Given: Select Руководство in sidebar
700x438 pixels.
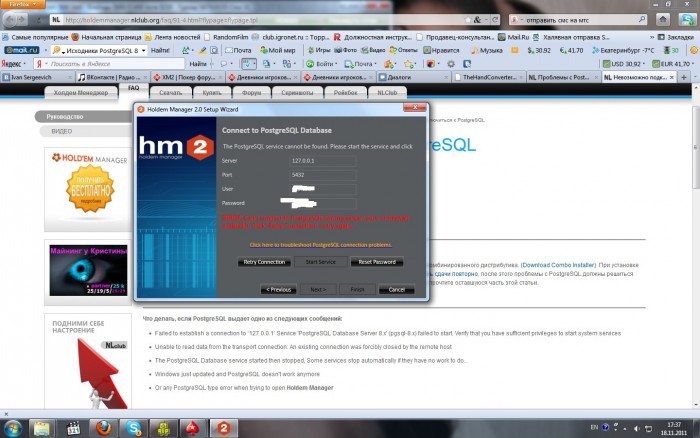Looking at the screenshot, I should click(83, 117).
